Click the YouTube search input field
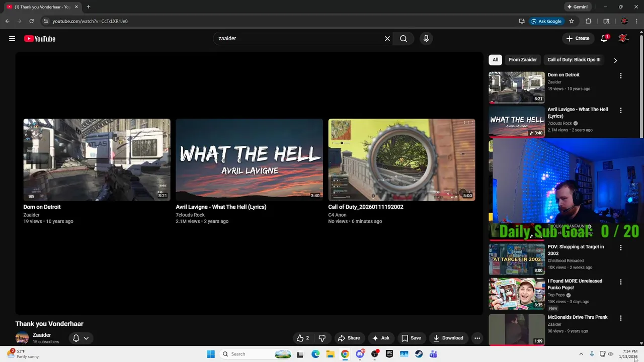Viewport: 644px width, 362px height. (x=298, y=38)
